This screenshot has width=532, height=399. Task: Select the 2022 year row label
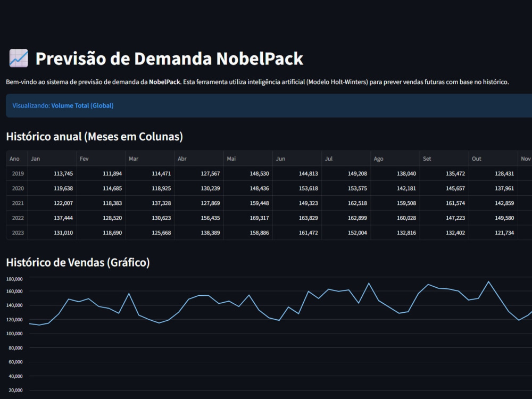tap(18, 218)
